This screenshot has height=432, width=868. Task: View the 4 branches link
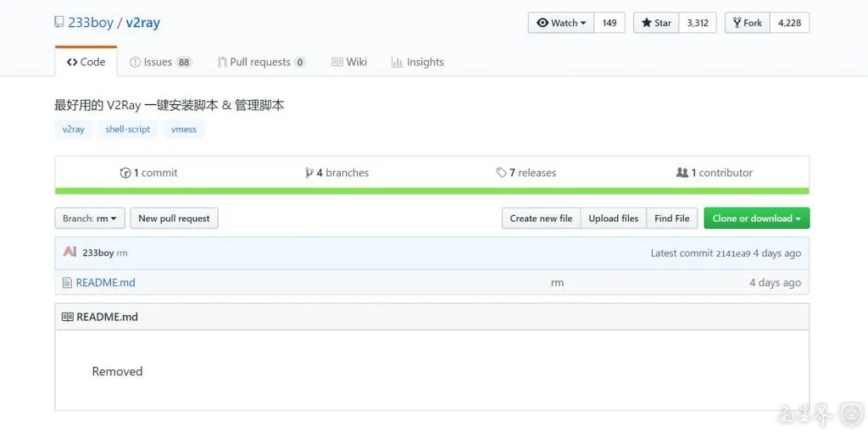point(337,173)
